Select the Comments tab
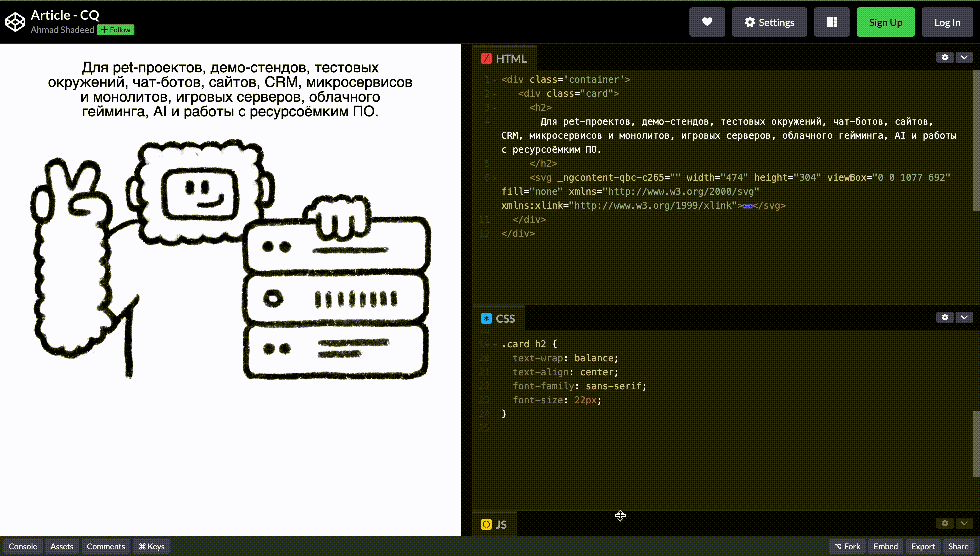 coord(106,546)
